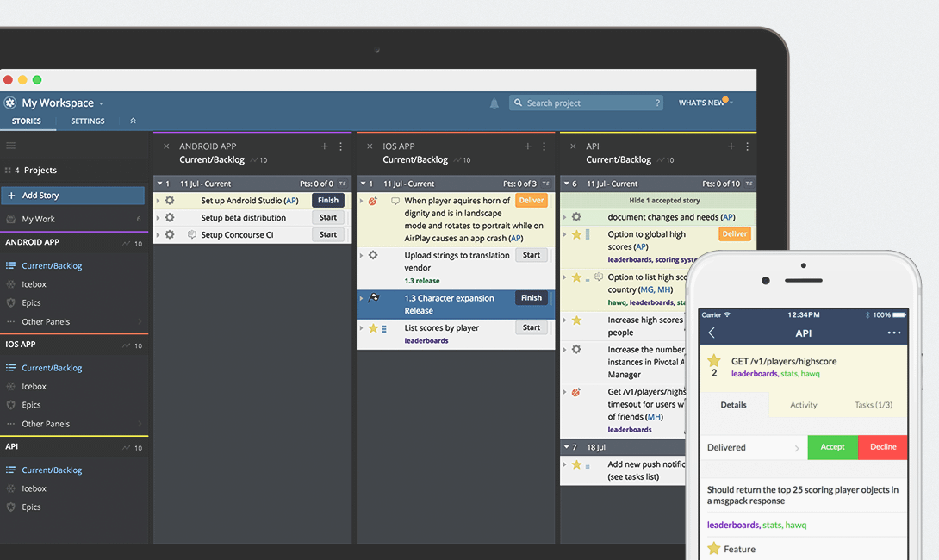Viewport: 939px width, 560px height.
Task: Click comment bubble on AirPlay crash story
Action: pyautogui.click(x=395, y=202)
